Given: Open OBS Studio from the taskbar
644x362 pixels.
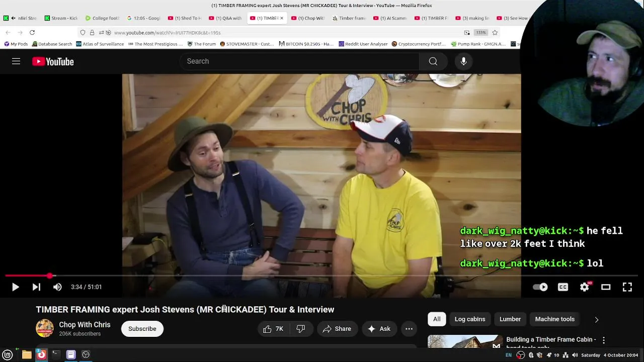Looking at the screenshot, I should click(x=86, y=354).
